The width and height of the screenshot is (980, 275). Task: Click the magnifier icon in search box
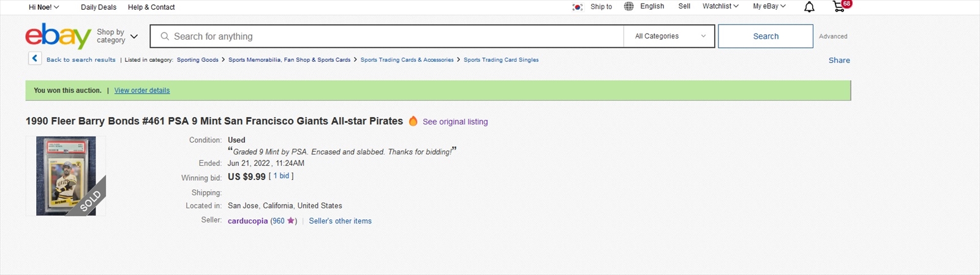tap(165, 36)
